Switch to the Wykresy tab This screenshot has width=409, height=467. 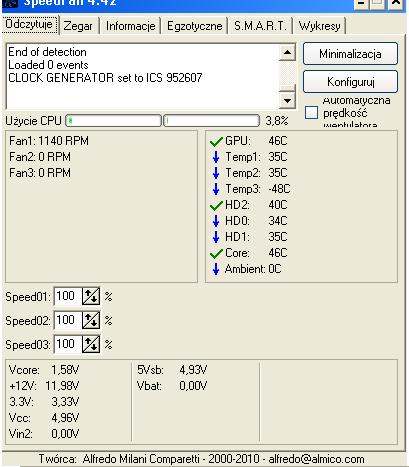[320, 26]
